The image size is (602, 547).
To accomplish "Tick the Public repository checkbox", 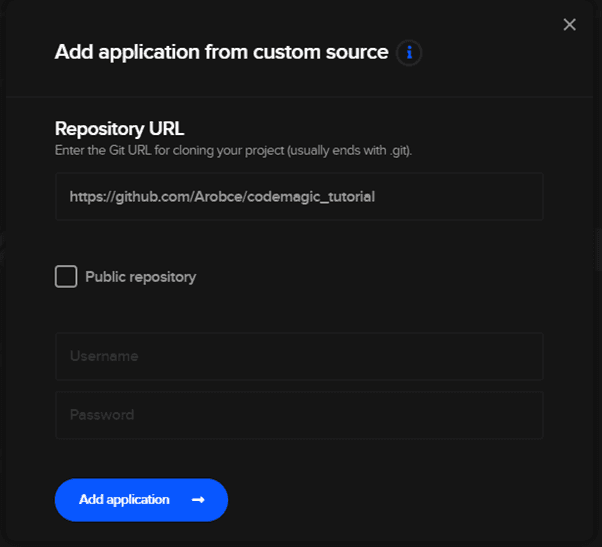I will tap(66, 276).
